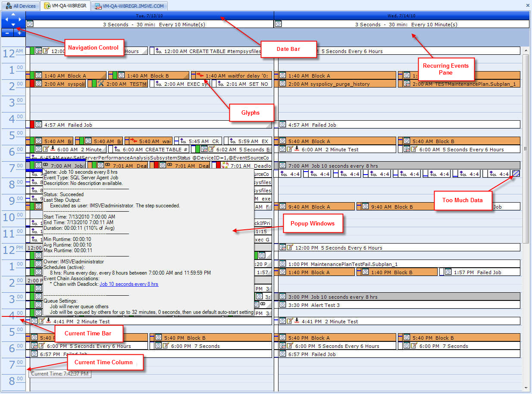532x394 pixels.
Task: Click the download glyph on Tuesday 4:41 PM 2 Minute Test
Action: point(49,321)
